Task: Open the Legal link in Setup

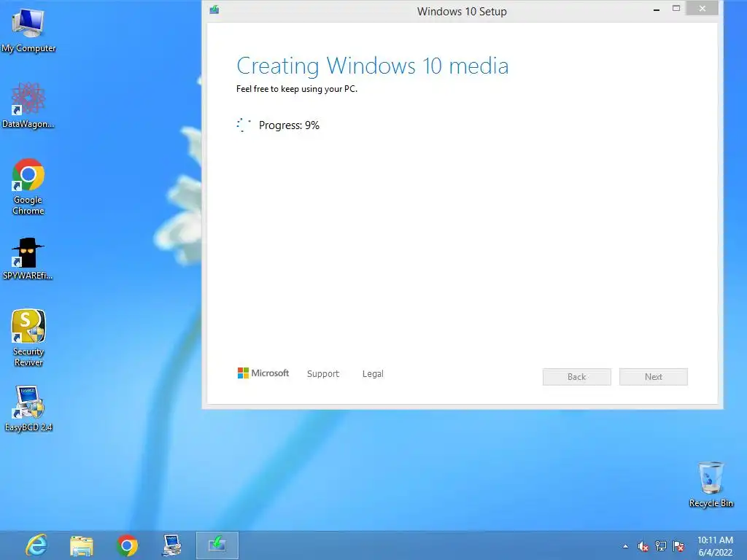Action: click(x=373, y=374)
